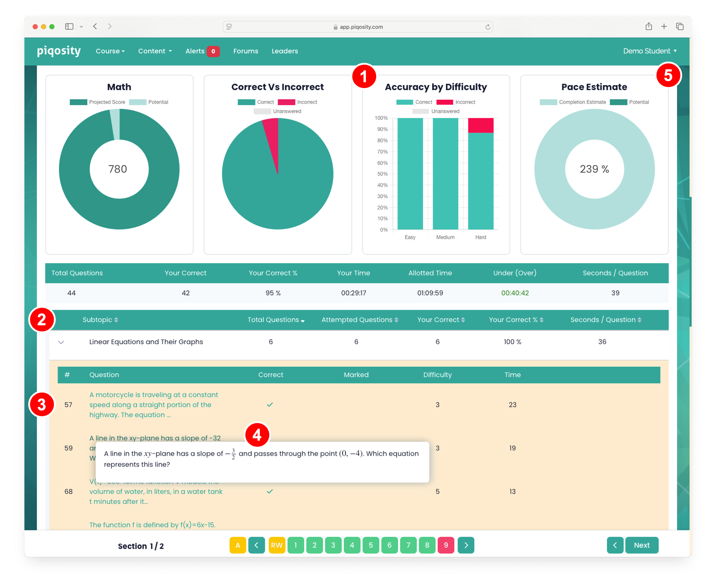Reload the page with the refresh icon
Viewport: 715px width, 588px height.
coord(487,27)
